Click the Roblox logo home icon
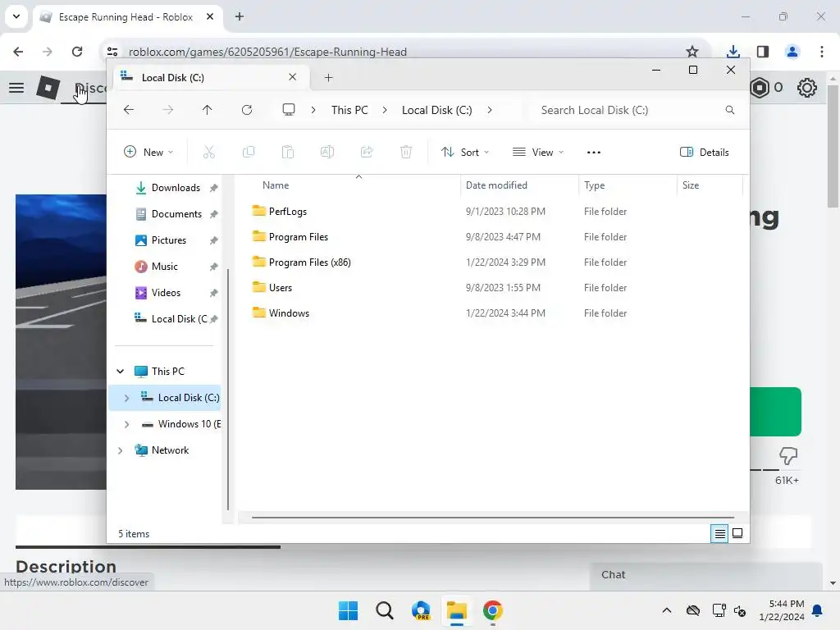Image resolution: width=840 pixels, height=630 pixels. pyautogui.click(x=48, y=87)
